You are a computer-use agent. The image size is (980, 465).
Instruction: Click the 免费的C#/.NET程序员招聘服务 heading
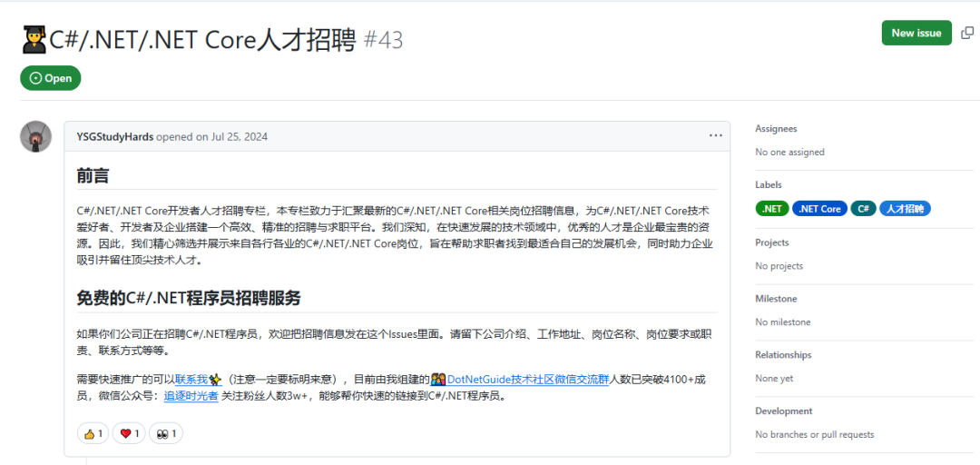[189, 298]
